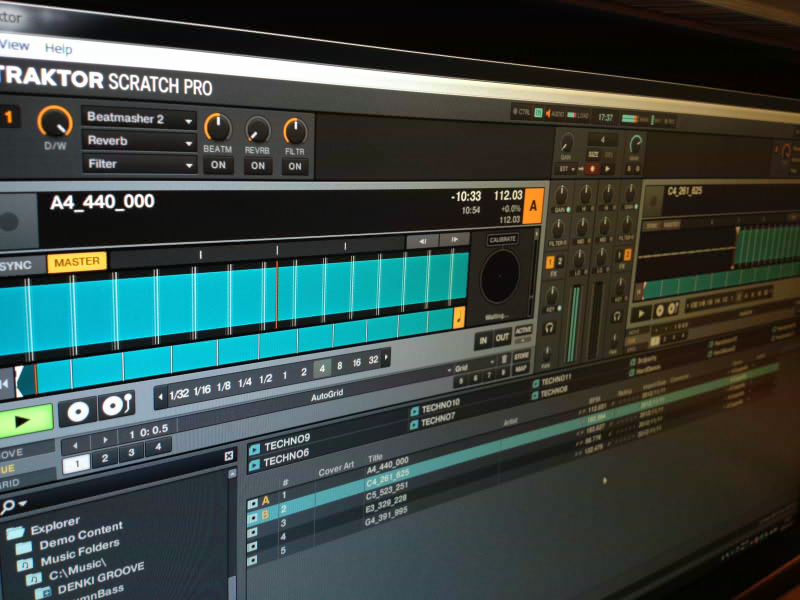Toggle the BEATM effect ON button
800x600 pixels.
click(218, 165)
